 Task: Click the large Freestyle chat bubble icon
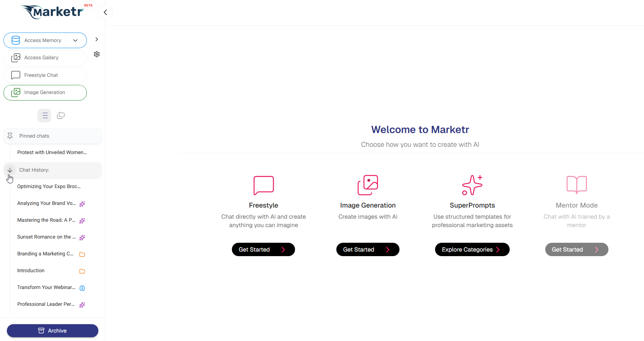264,185
